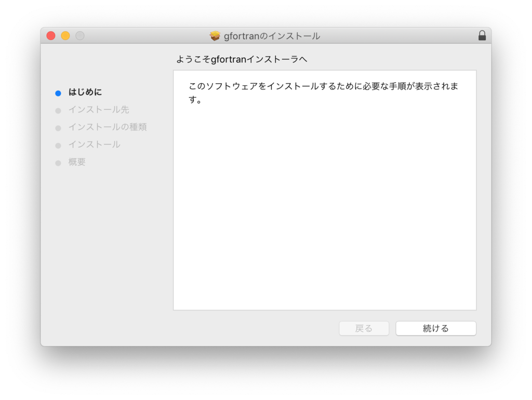The width and height of the screenshot is (532, 400).
Task: Click the gray dot beside インストール先
Action: (58, 110)
